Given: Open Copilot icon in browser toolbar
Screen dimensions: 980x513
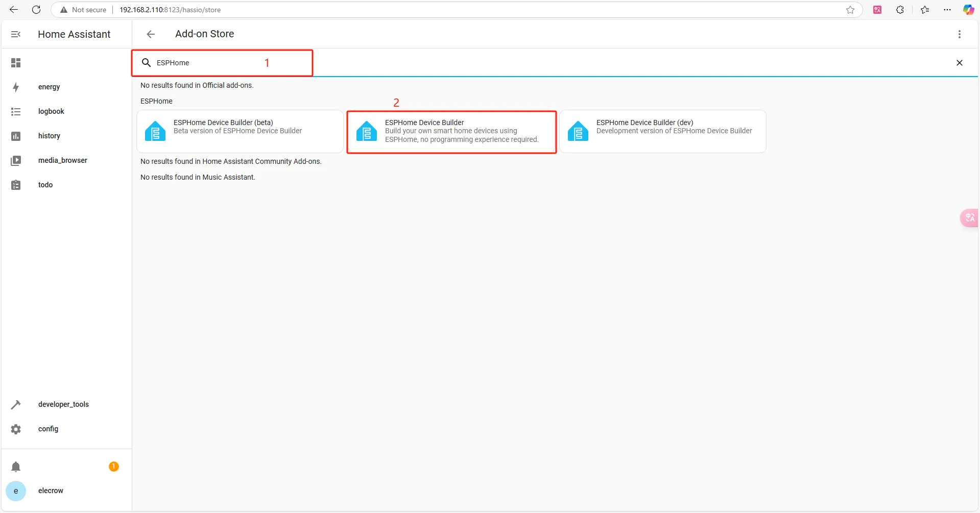Looking at the screenshot, I should pos(968,10).
